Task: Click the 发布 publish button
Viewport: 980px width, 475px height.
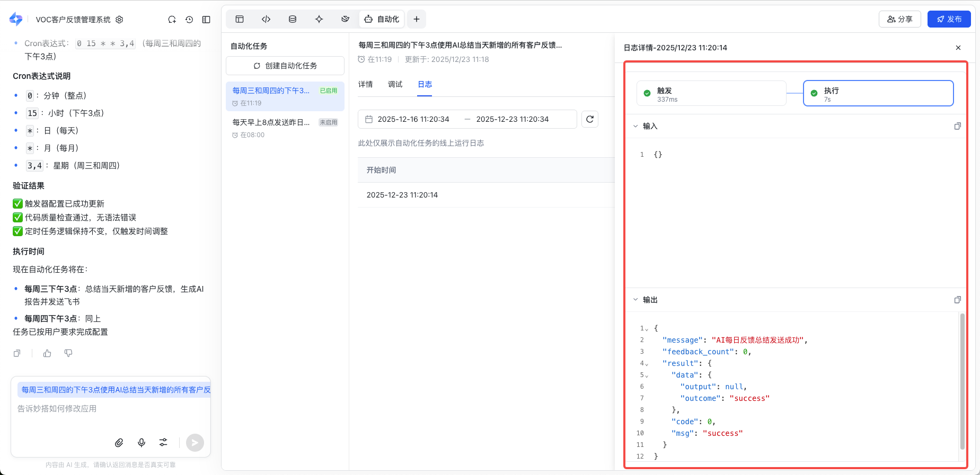Action: [949, 19]
